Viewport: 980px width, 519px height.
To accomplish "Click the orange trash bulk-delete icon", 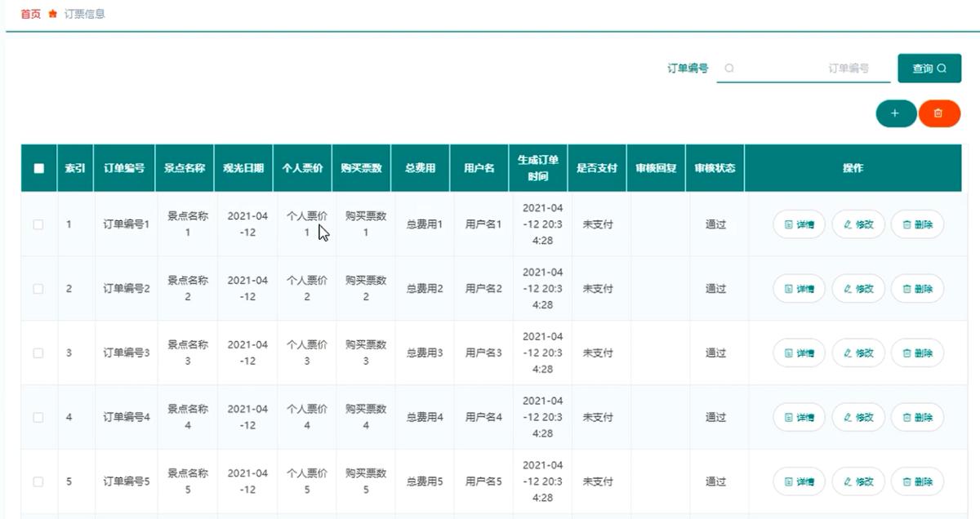I will (x=940, y=113).
